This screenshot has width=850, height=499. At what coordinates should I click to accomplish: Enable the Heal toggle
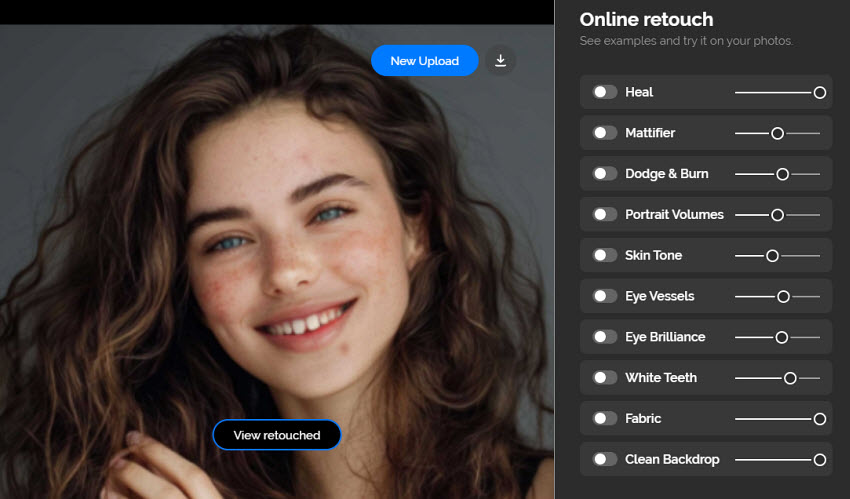pos(604,92)
